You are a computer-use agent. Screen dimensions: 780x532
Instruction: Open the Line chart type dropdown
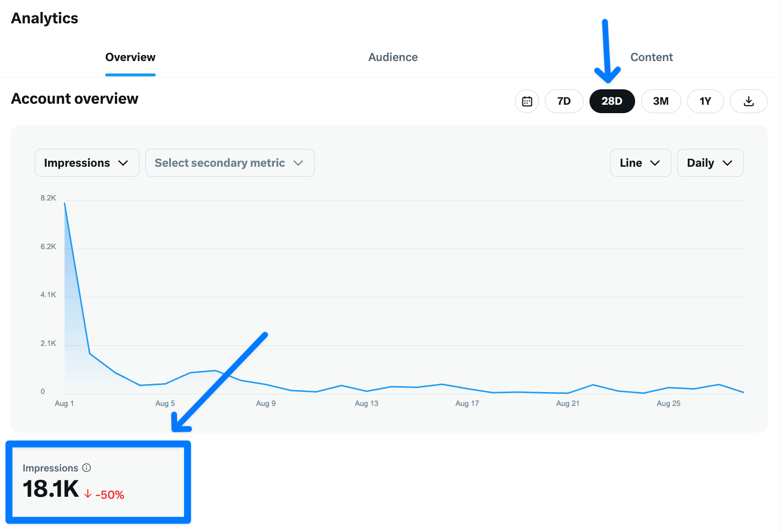point(641,163)
